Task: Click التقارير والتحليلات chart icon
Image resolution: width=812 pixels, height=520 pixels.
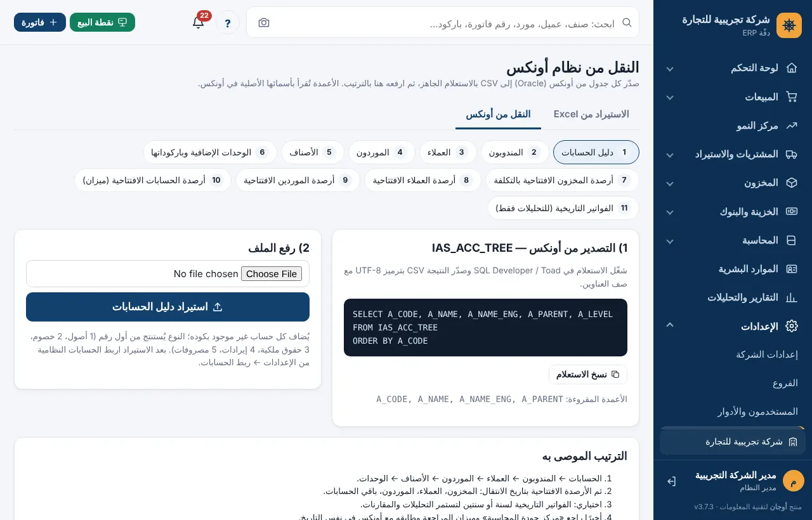Action: [791, 297]
